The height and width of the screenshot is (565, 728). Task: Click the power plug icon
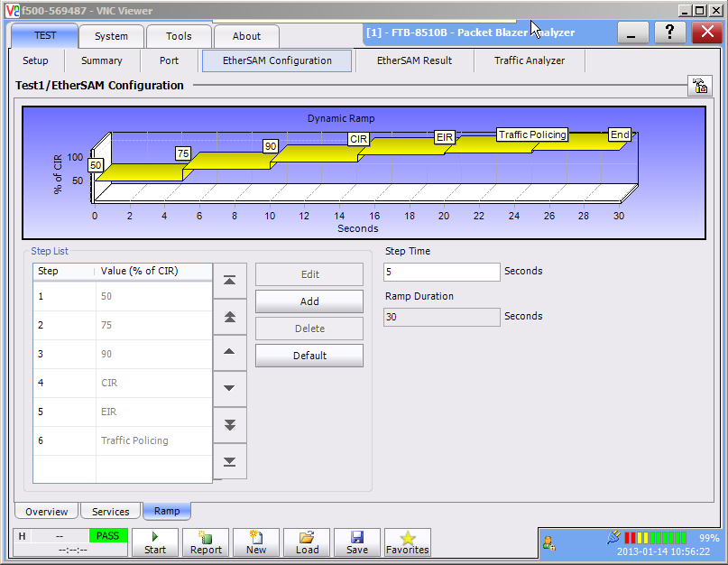click(x=613, y=537)
